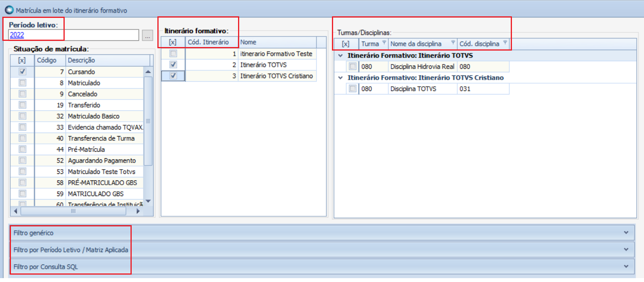Screen dimensions: 644x282
Task: Click the 2022 período letivo link
Action: 17,35
